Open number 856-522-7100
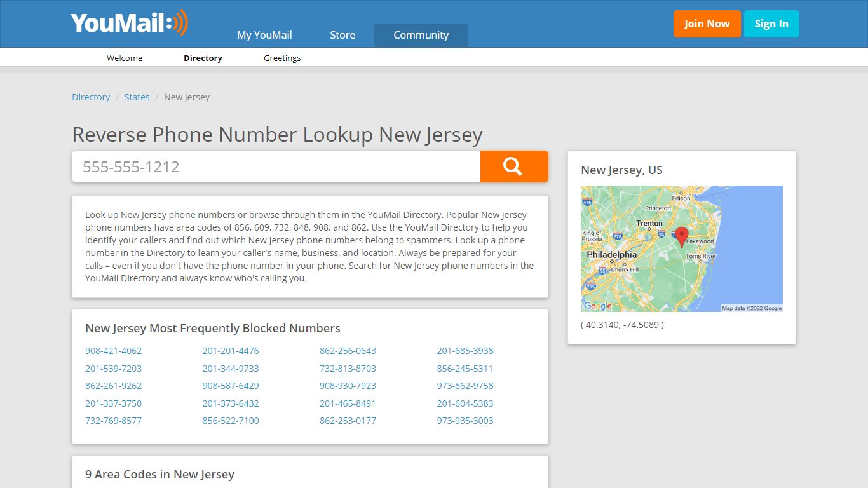 point(231,421)
